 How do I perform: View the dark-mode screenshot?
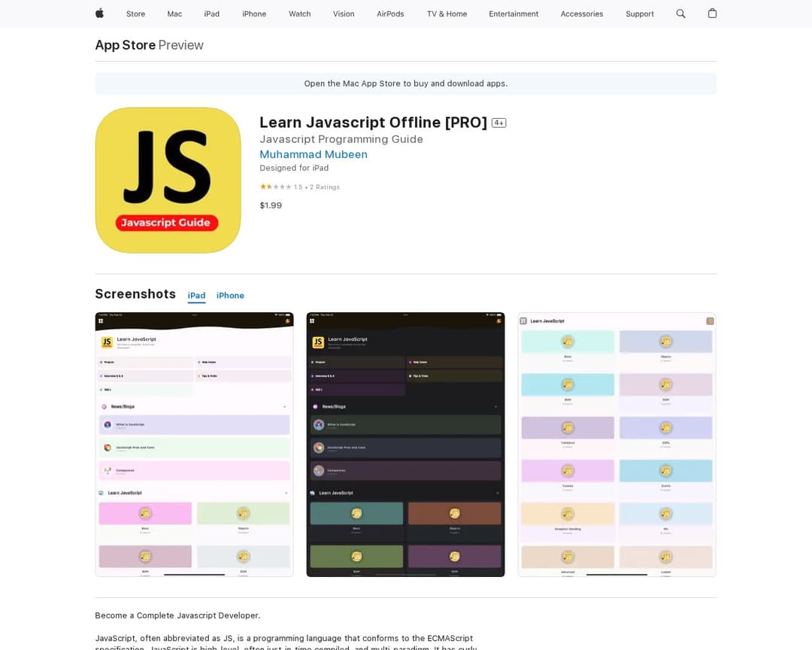coord(405,444)
